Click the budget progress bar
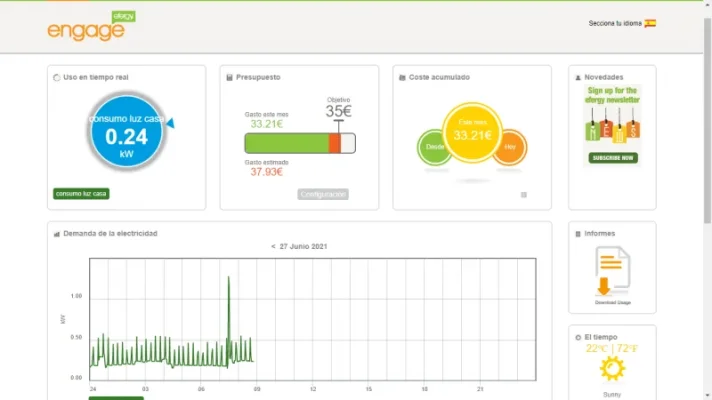Viewport: 712px width, 400px height. pyautogui.click(x=300, y=143)
